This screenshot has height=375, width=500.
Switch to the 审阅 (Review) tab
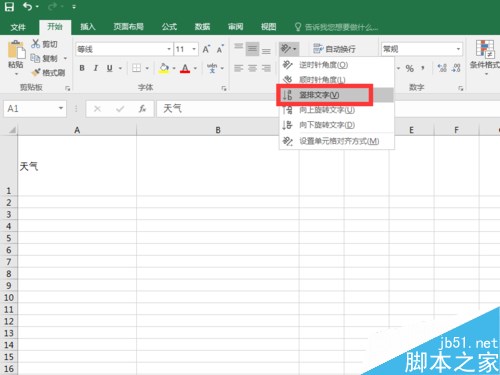pyautogui.click(x=236, y=27)
